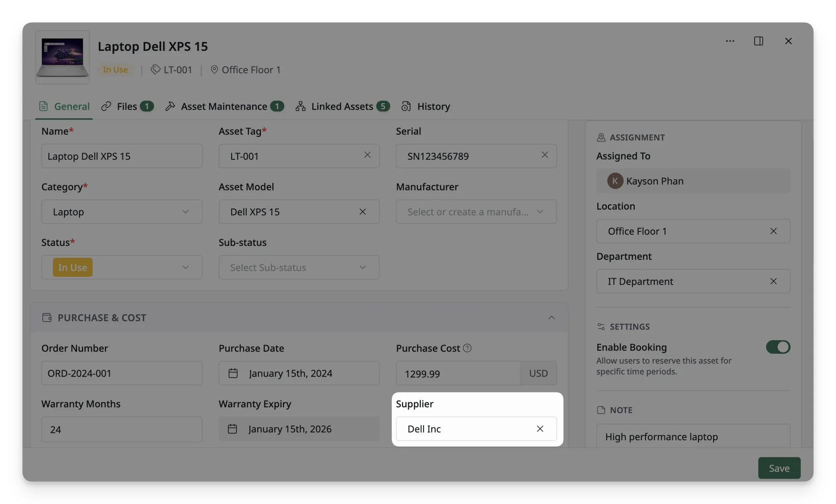Collapse the Purchase & Cost section

[551, 318]
